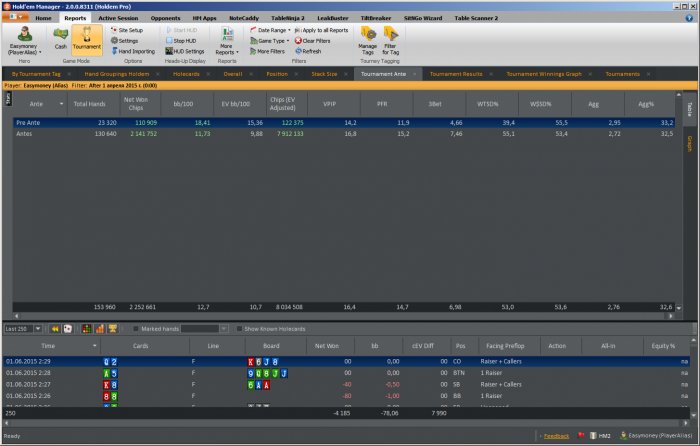Click the Stop HUD button
This screenshot has height=446, width=700.
tap(181, 41)
